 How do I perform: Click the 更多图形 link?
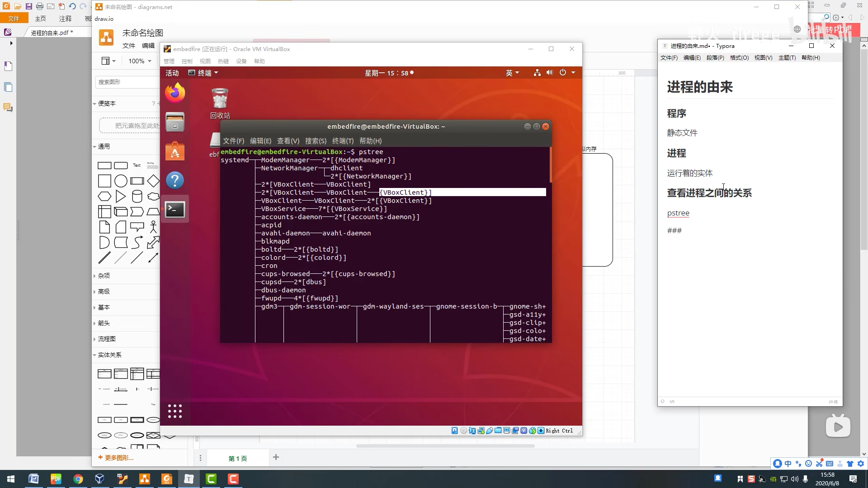116,458
